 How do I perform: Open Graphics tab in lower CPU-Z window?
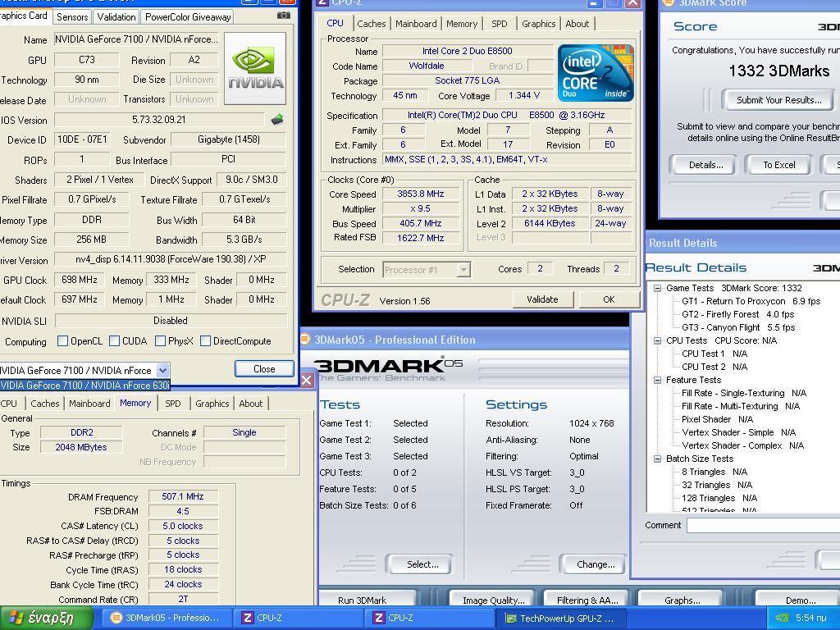click(x=212, y=404)
